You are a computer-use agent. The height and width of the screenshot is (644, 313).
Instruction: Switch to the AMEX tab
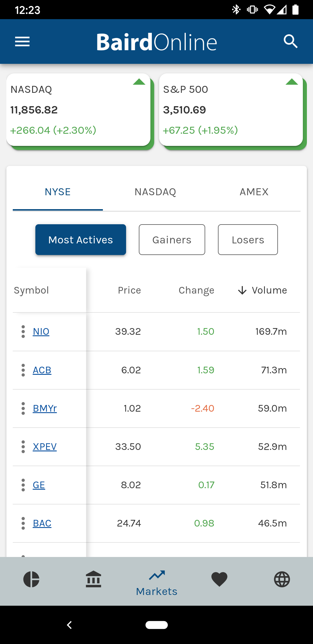(254, 192)
